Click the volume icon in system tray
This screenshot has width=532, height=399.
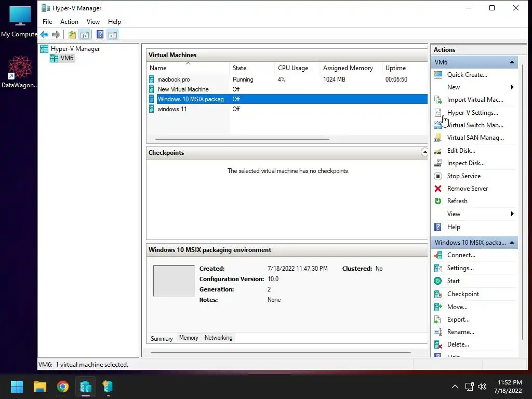click(482, 387)
